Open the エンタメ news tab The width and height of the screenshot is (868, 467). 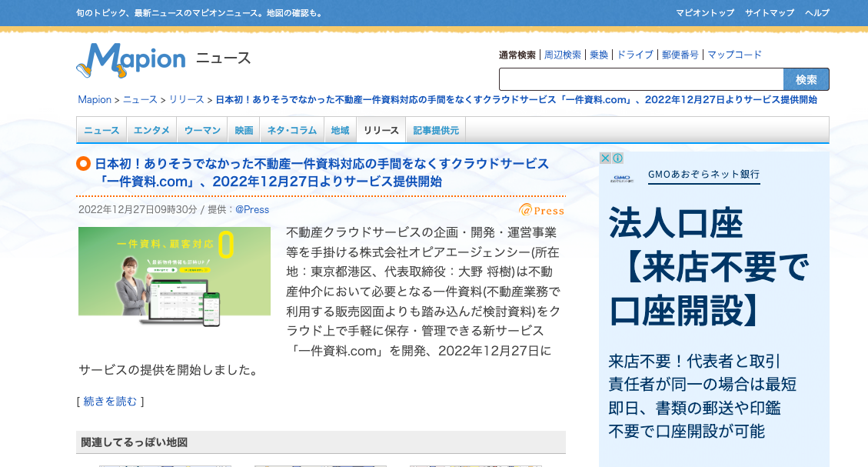pos(151,130)
